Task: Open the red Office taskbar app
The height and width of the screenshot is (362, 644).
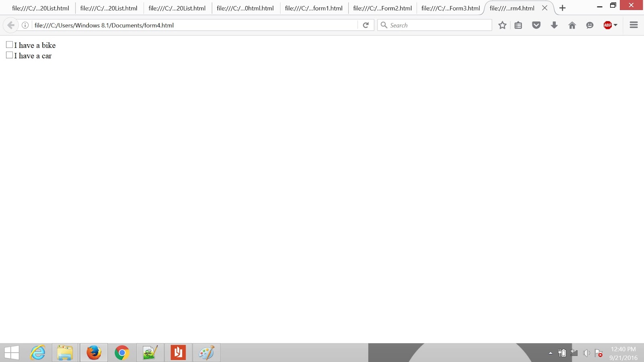Action: coord(178,353)
